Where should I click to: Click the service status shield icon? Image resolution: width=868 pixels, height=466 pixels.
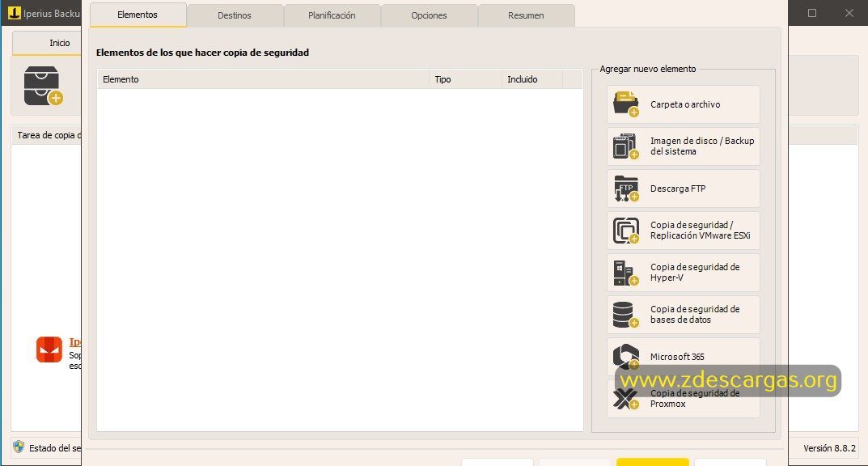pyautogui.click(x=19, y=447)
